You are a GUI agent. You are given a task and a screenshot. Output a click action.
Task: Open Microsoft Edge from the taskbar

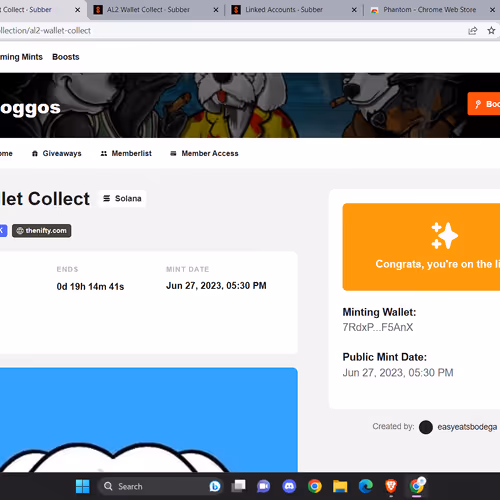click(x=365, y=486)
